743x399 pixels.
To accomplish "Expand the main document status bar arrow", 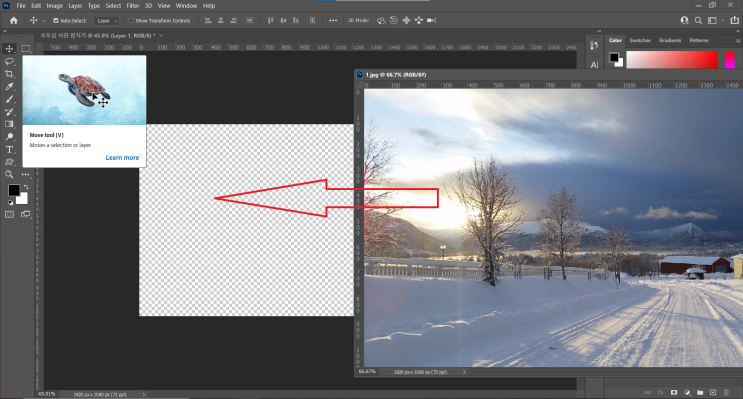I will pos(144,394).
